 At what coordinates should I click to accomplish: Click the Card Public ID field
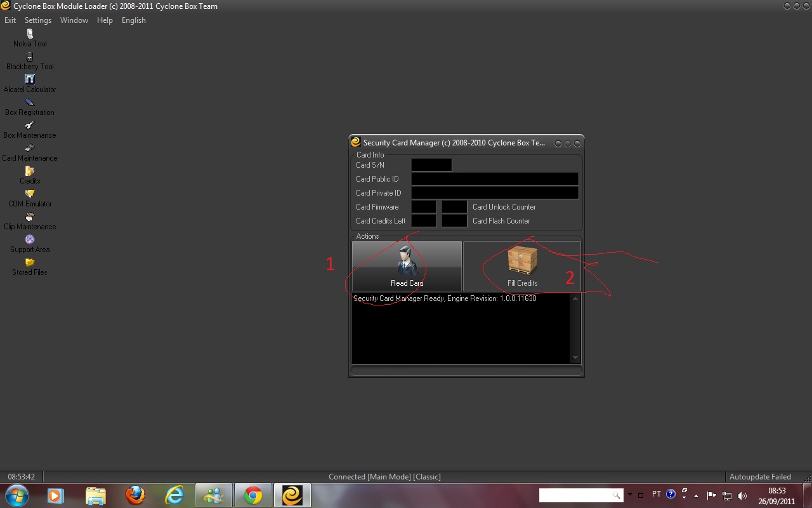coord(495,179)
